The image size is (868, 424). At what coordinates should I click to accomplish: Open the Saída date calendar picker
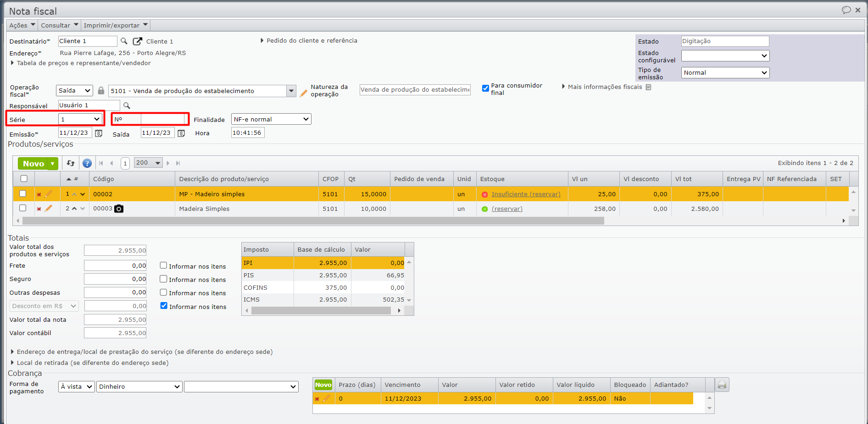tap(181, 133)
